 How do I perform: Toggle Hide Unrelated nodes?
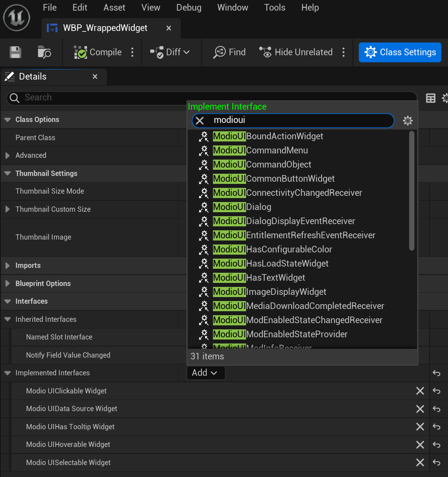pos(296,52)
